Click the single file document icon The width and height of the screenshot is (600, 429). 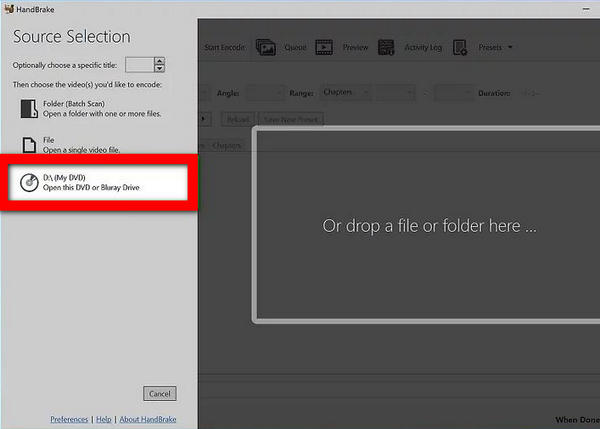[x=29, y=145]
